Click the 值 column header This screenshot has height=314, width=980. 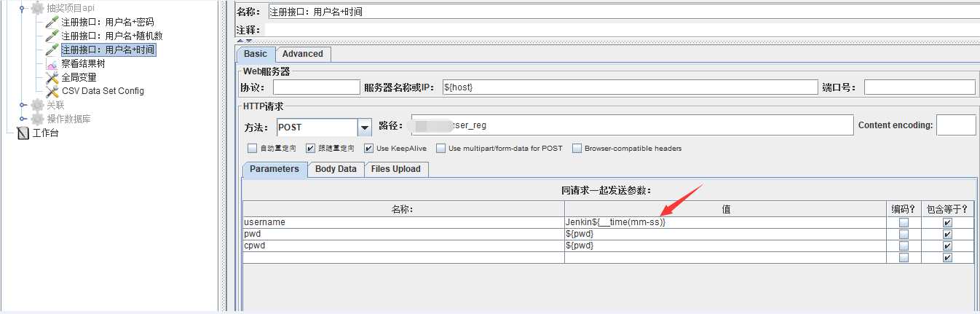[x=725, y=209]
